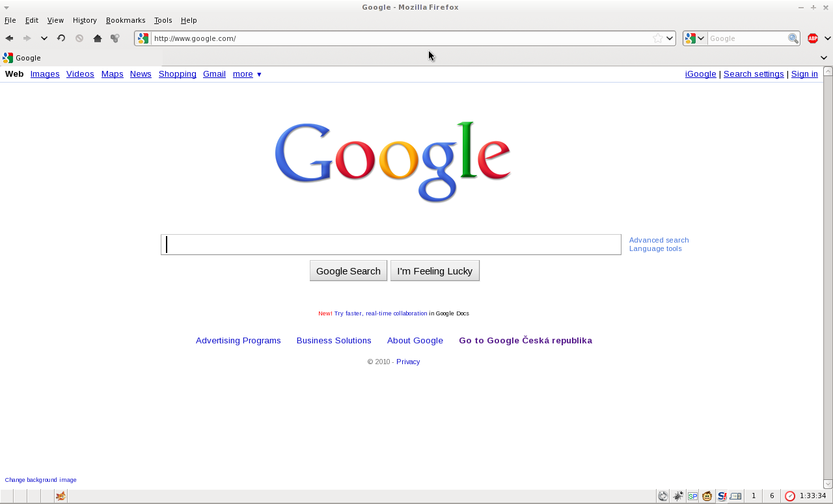The height and width of the screenshot is (504, 833).
Task: Click the Google logo
Action: pos(393,162)
